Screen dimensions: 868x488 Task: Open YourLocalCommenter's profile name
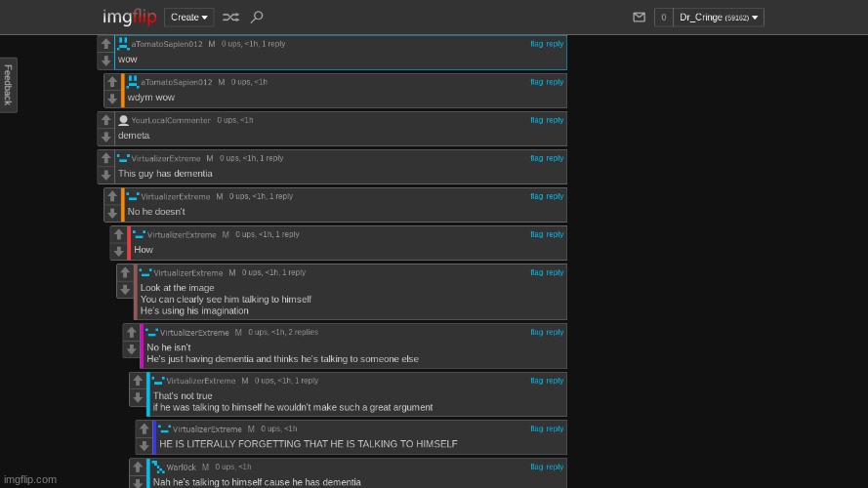point(171,121)
